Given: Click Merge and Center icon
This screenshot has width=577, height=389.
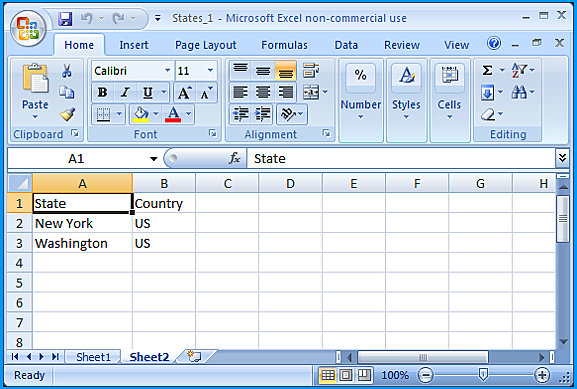Looking at the screenshot, I should pyautogui.click(x=311, y=92).
